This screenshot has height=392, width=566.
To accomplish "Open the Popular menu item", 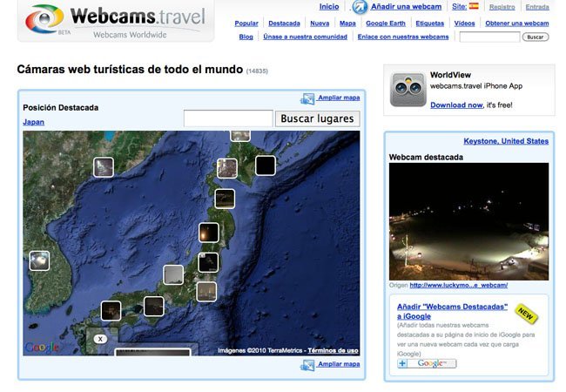I will point(246,24).
